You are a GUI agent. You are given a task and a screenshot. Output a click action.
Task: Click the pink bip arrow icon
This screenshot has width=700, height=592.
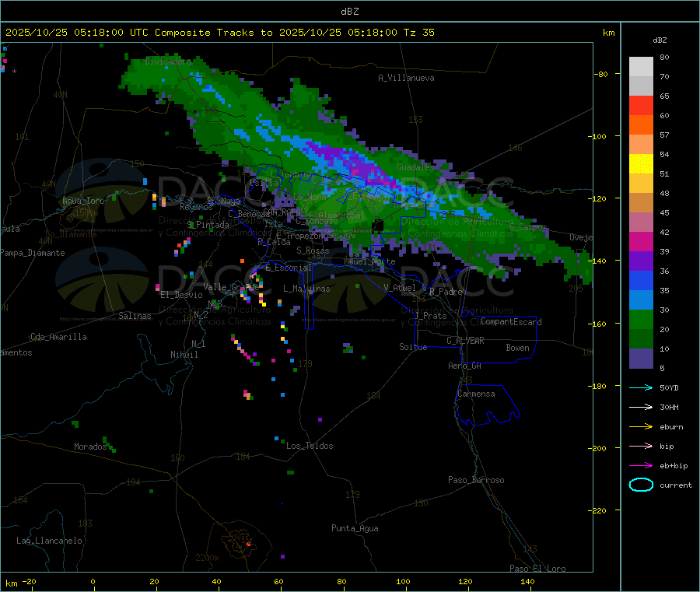click(x=641, y=446)
